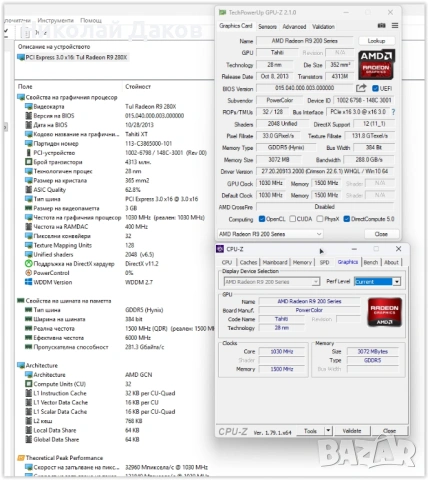428x480 pixels.
Task: Toggle the PhysX checkbox
Action: (x=320, y=219)
